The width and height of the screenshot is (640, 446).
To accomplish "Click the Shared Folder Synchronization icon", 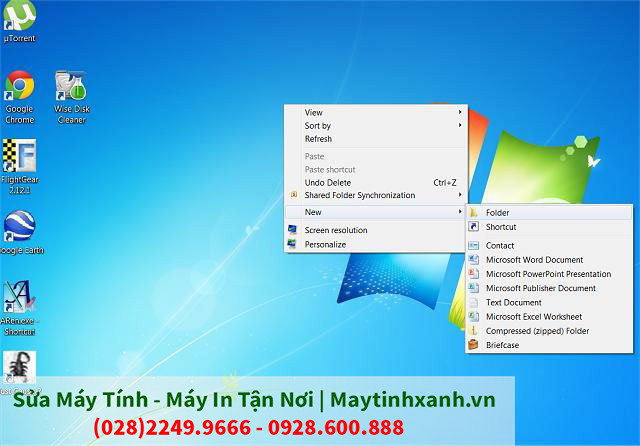I will [x=293, y=195].
